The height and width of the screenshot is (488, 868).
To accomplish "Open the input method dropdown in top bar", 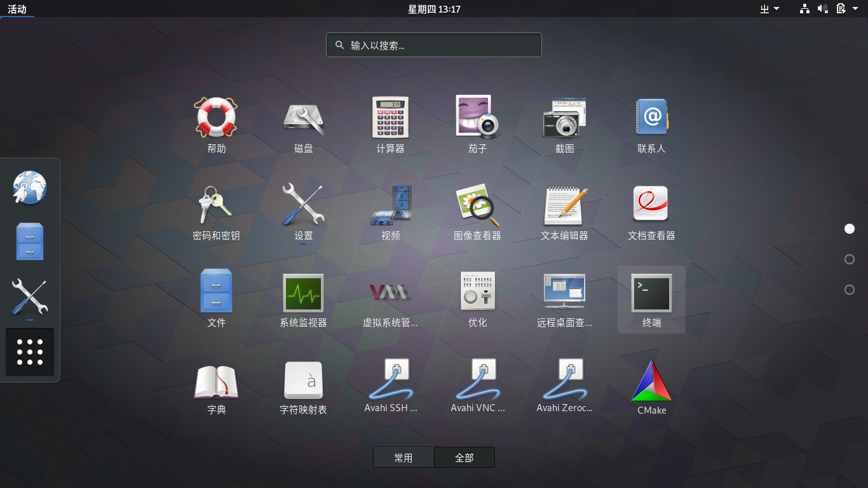I will [x=770, y=9].
